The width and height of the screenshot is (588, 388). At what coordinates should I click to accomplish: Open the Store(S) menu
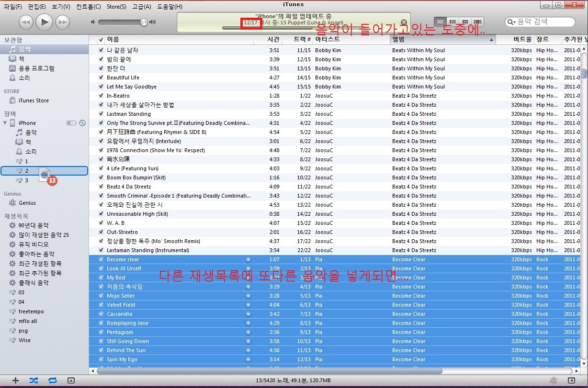tap(116, 7)
